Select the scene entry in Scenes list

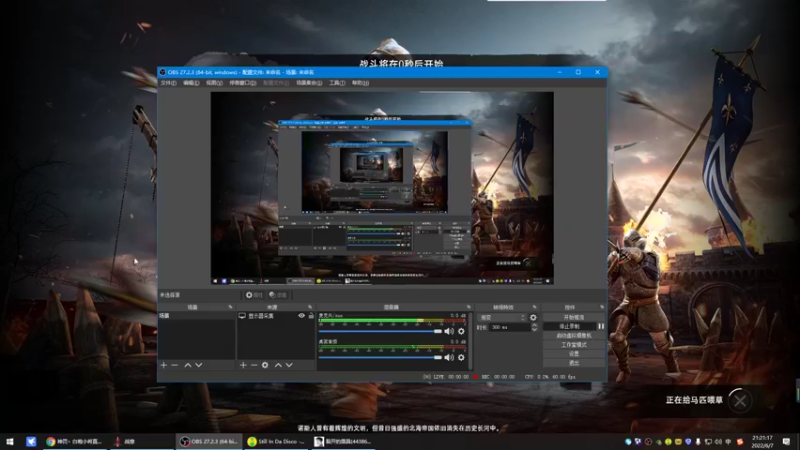coord(196,316)
